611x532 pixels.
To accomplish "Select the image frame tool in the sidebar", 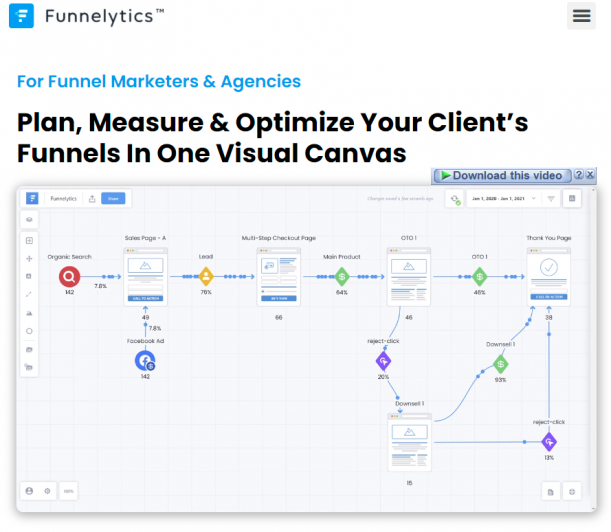I will tap(29, 276).
